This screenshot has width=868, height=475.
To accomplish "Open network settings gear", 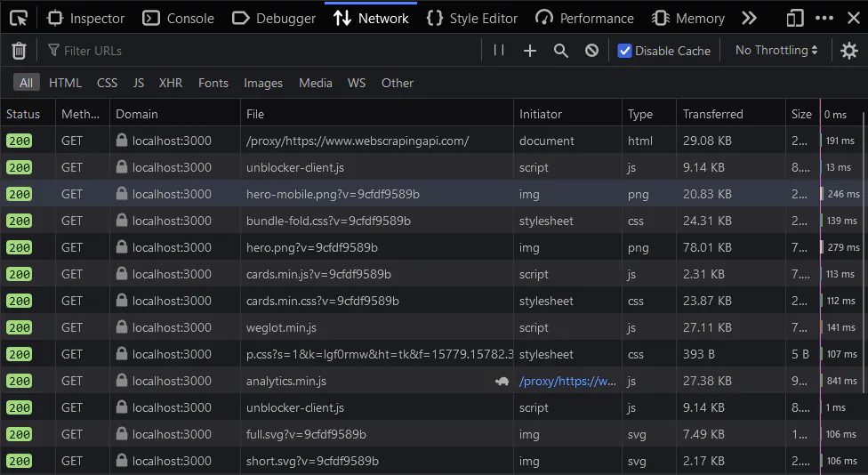I will (x=848, y=51).
